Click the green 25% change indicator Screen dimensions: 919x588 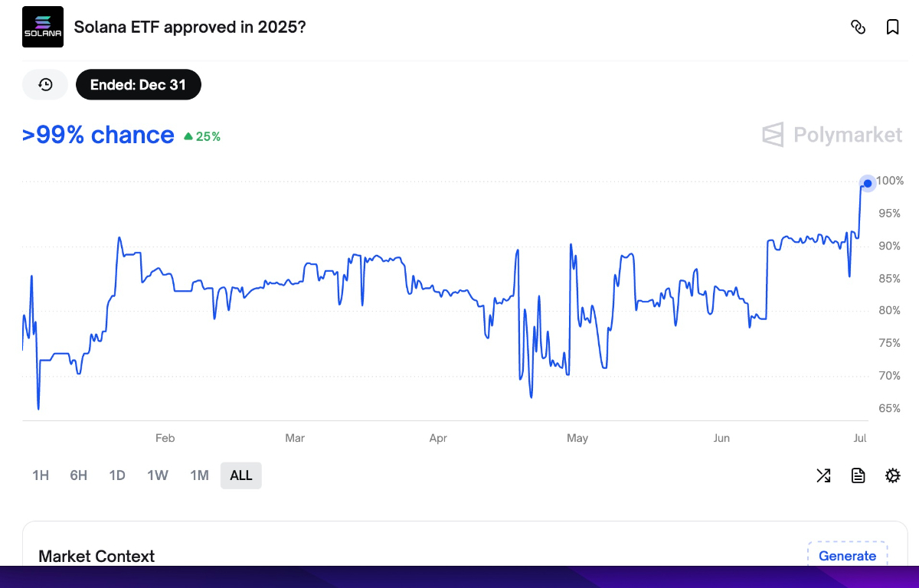[x=203, y=136]
